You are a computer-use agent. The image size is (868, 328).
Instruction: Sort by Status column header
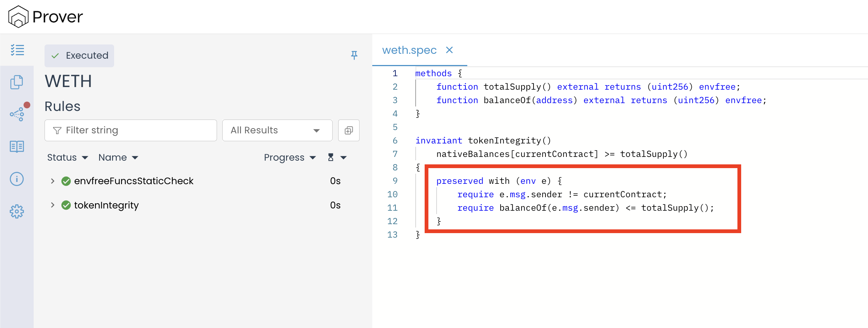coord(67,158)
